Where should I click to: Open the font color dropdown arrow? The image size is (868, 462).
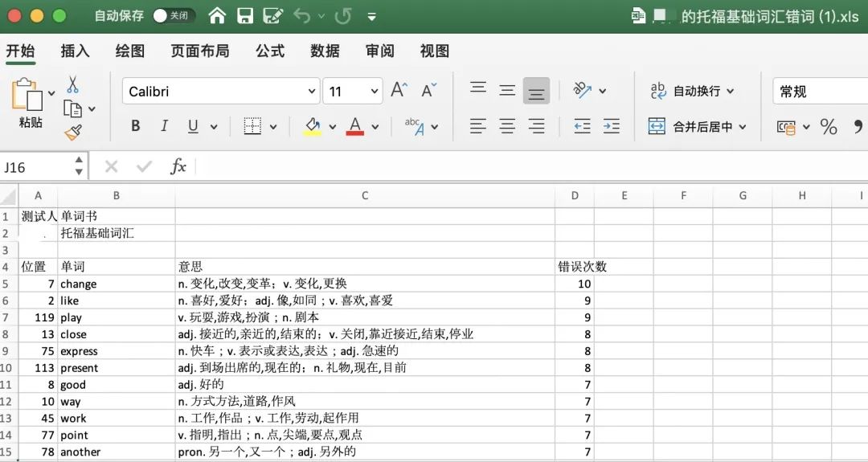pyautogui.click(x=375, y=127)
